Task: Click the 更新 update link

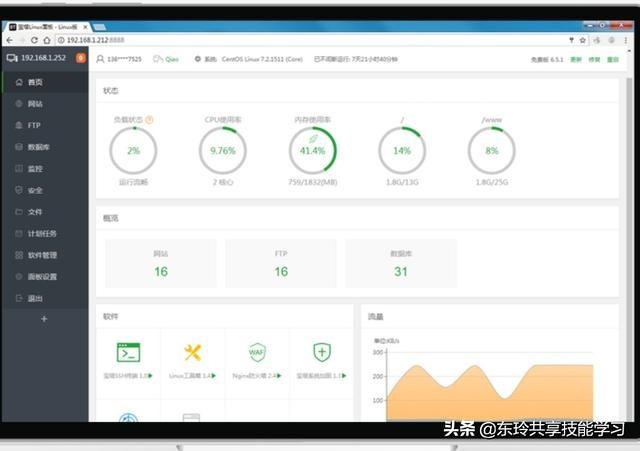Action: [576, 60]
